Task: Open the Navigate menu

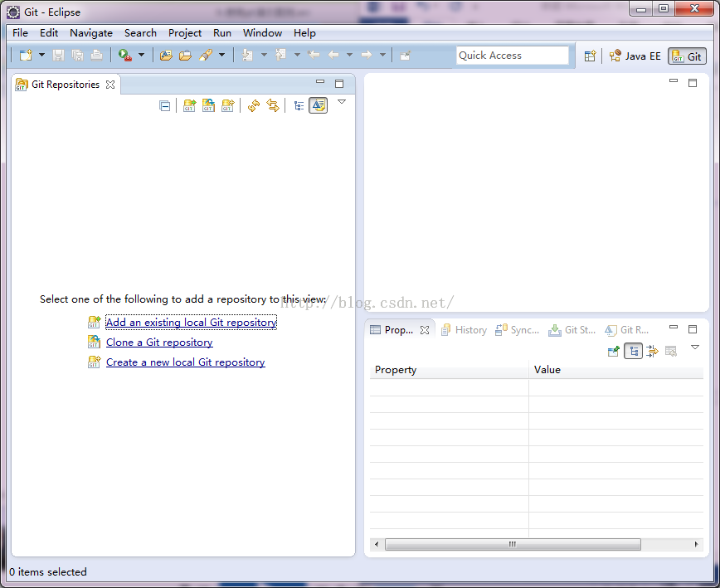Action: coord(91,33)
